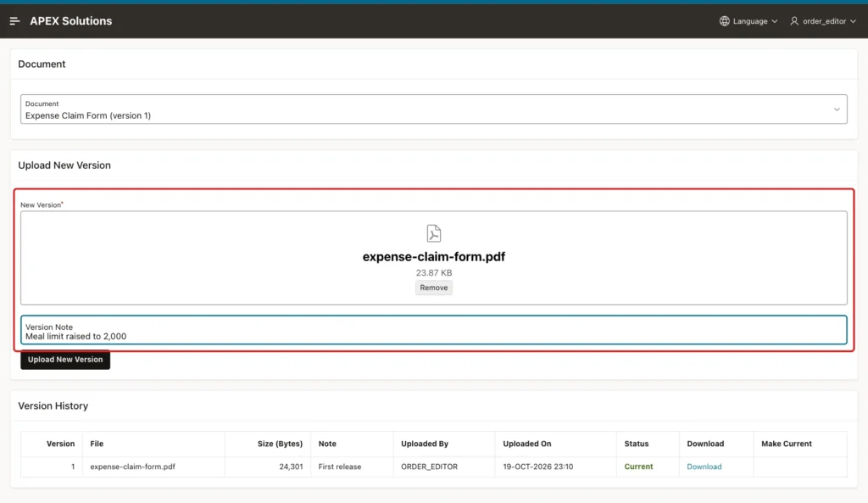Click expense-claim-form.pdf in Version History table
This screenshot has height=503, width=868.
tap(132, 467)
